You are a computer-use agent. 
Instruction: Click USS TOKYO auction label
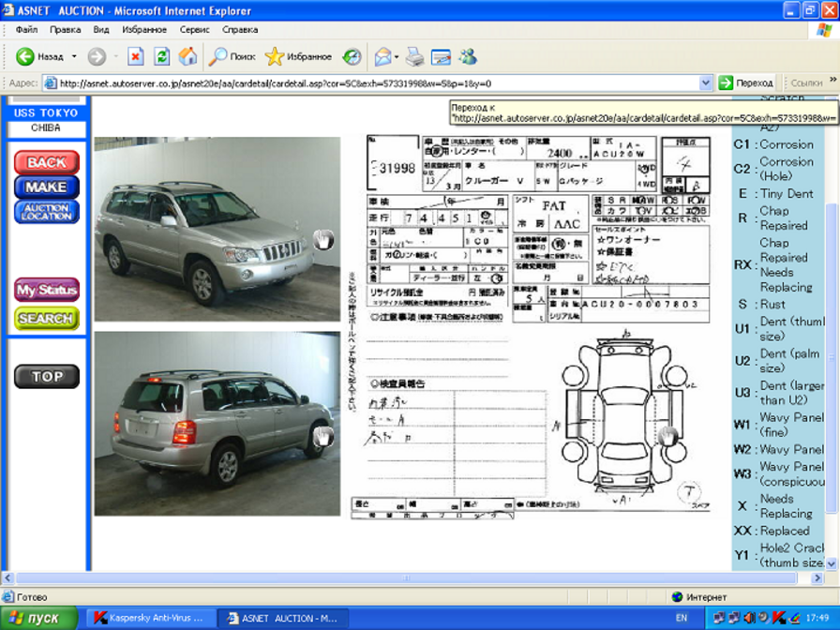click(x=46, y=113)
